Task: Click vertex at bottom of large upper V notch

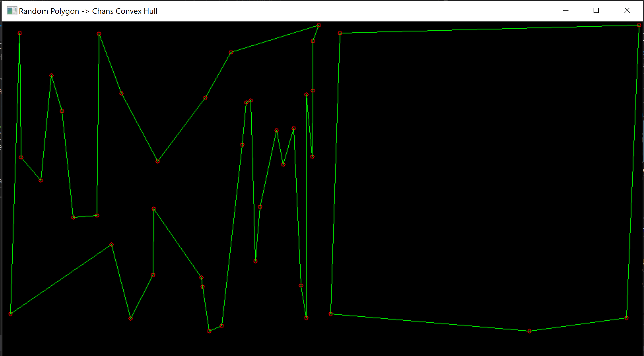Action: click(158, 161)
